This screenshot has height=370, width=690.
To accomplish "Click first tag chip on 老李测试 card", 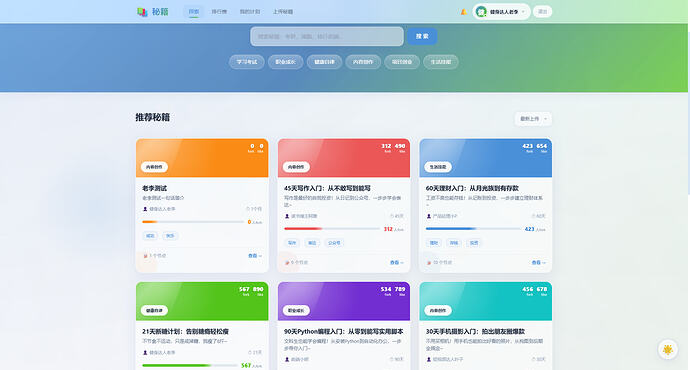I will coord(150,236).
